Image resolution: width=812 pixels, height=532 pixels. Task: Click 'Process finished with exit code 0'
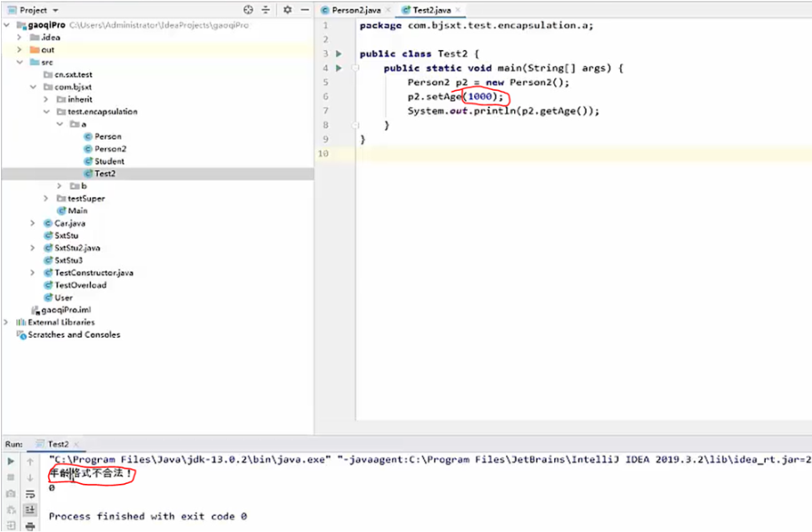click(147, 517)
